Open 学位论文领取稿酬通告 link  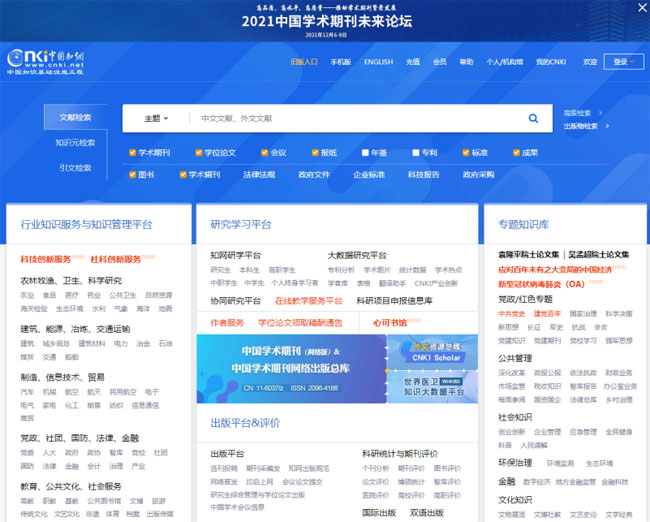300,323
